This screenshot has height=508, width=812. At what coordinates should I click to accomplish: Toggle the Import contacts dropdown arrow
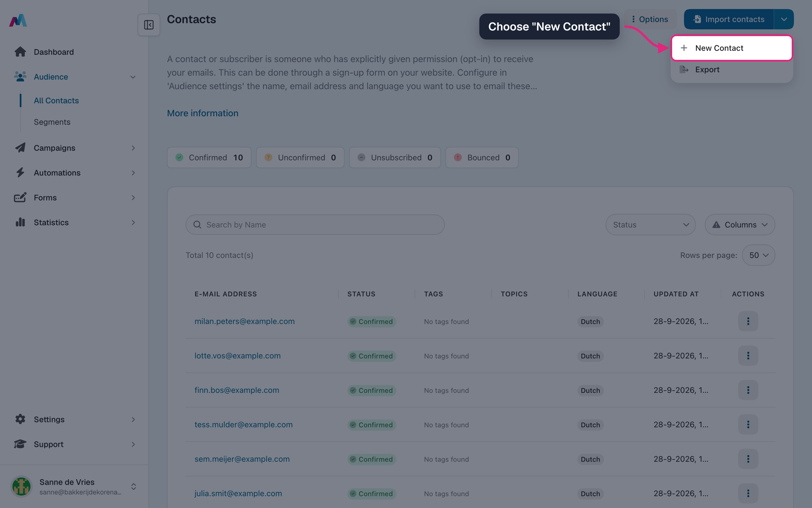[784, 19]
